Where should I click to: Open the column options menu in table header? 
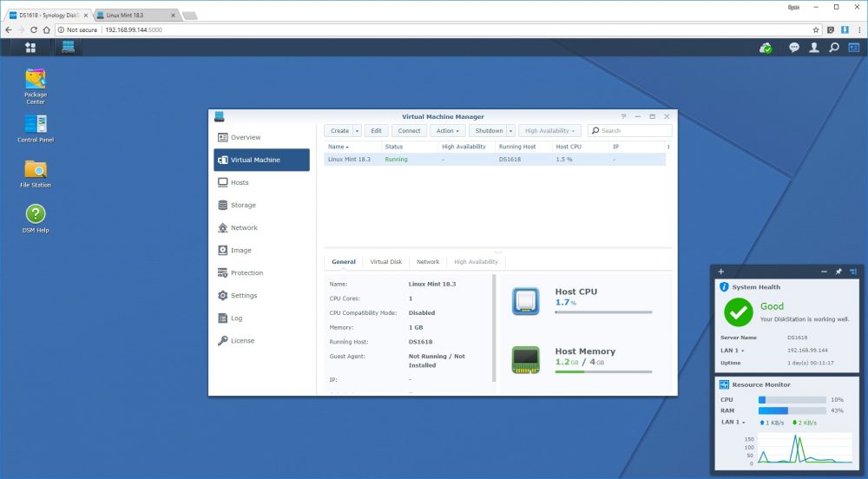pyautogui.click(x=668, y=147)
